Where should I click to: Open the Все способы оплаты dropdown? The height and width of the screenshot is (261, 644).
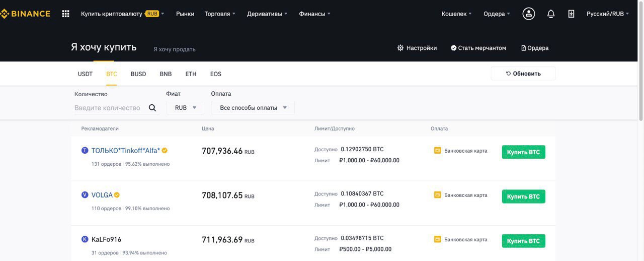pyautogui.click(x=253, y=107)
